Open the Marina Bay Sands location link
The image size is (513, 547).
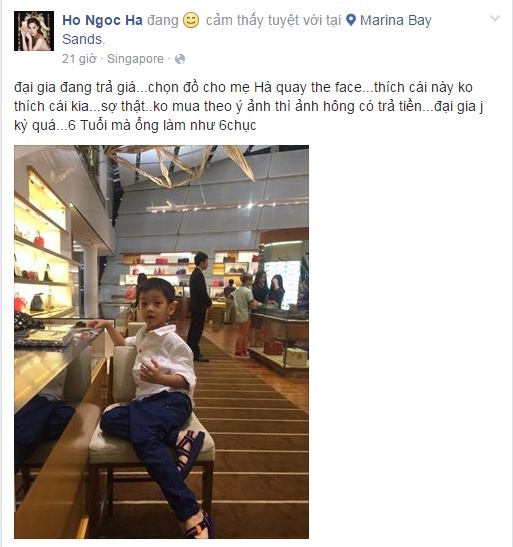coord(247,30)
